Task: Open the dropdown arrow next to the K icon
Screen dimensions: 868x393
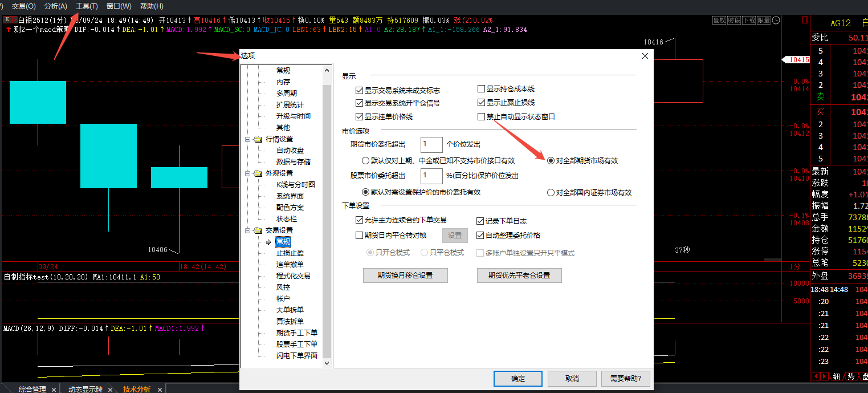Action: point(14,20)
